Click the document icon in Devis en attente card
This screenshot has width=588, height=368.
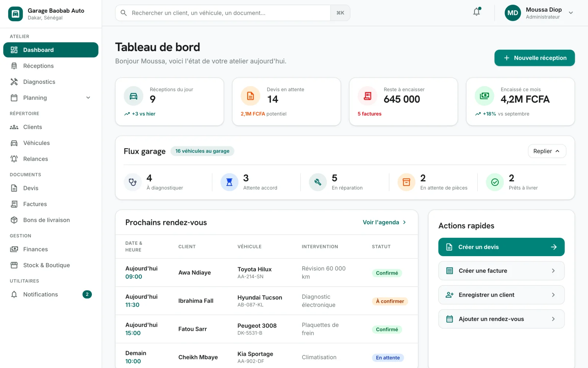250,96
